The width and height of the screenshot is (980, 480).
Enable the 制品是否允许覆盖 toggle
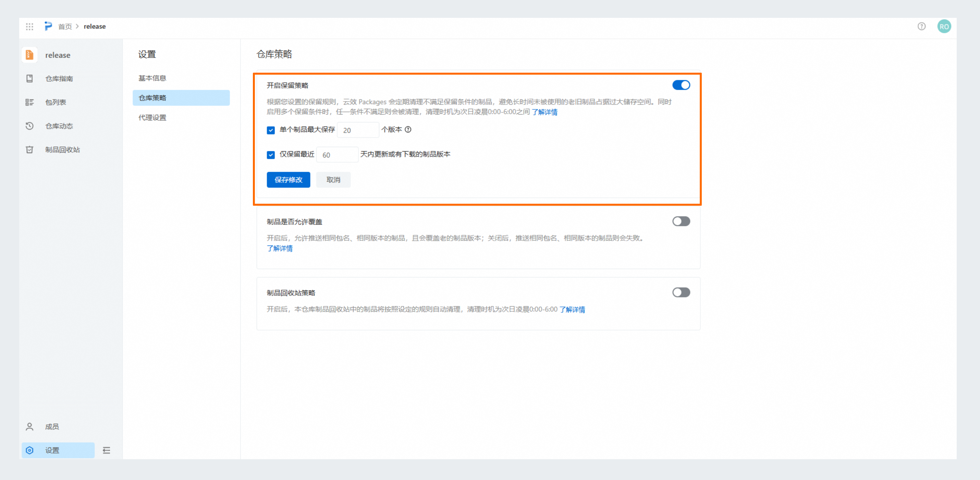tap(681, 221)
